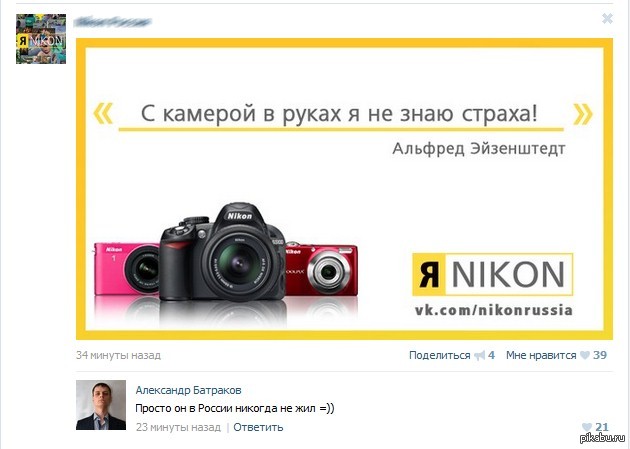Click the vk.com/nikonrussia address text
This screenshot has height=449, width=630.
coord(493,310)
